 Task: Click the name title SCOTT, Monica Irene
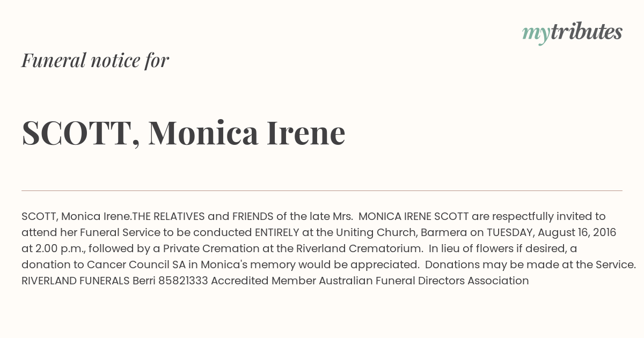(x=183, y=133)
